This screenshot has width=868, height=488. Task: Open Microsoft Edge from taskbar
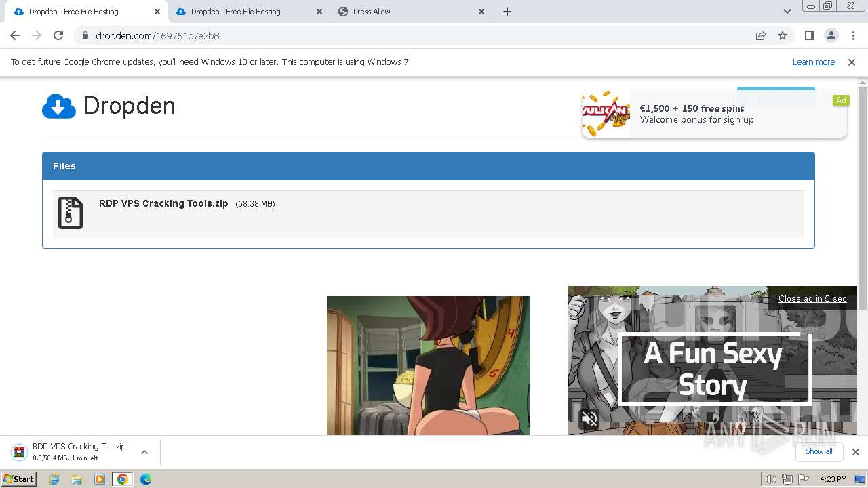coord(145,479)
